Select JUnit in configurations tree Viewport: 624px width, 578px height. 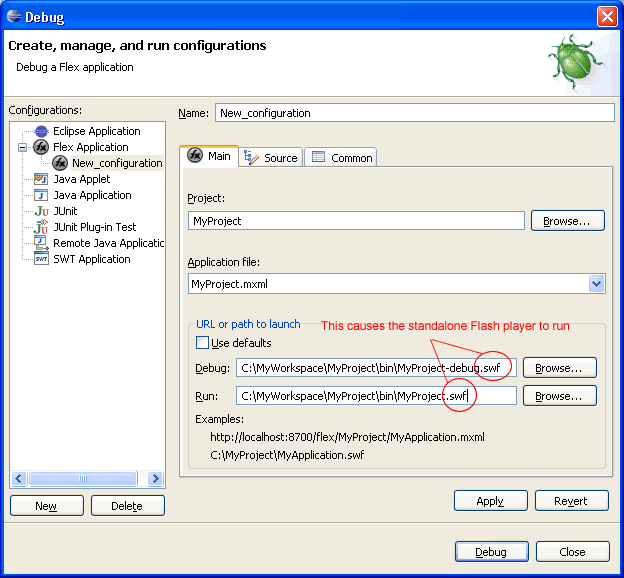65,211
